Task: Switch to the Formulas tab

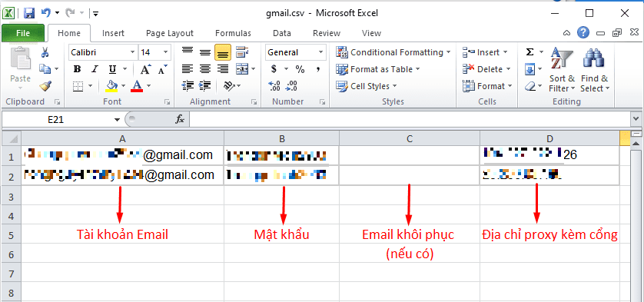Action: point(233,33)
